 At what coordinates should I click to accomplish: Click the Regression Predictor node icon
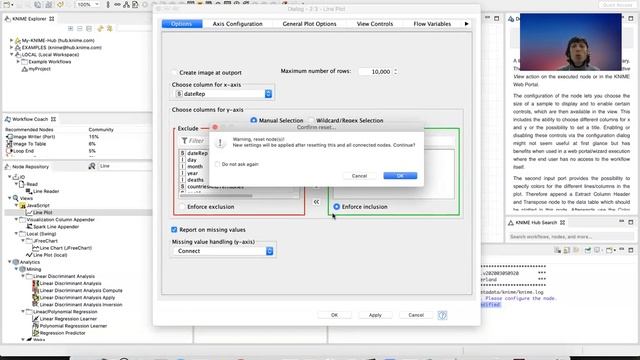[36, 333]
